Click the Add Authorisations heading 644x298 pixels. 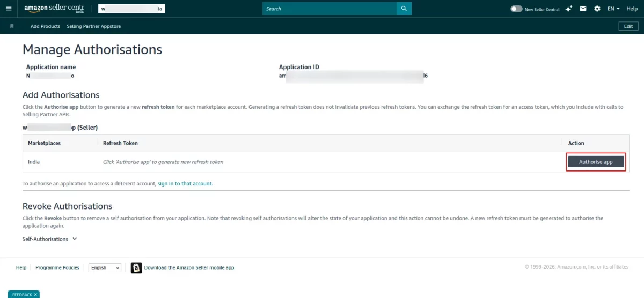pos(61,95)
